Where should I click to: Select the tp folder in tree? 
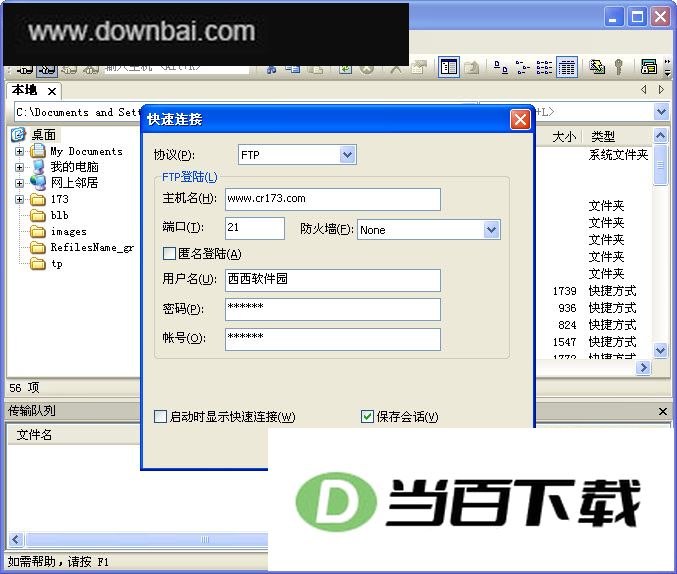point(57,263)
